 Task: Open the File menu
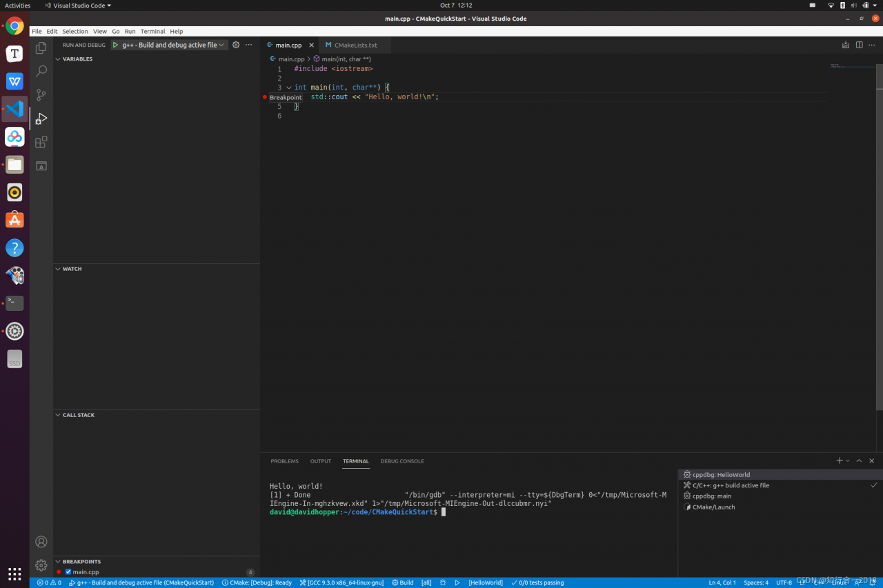(x=37, y=31)
